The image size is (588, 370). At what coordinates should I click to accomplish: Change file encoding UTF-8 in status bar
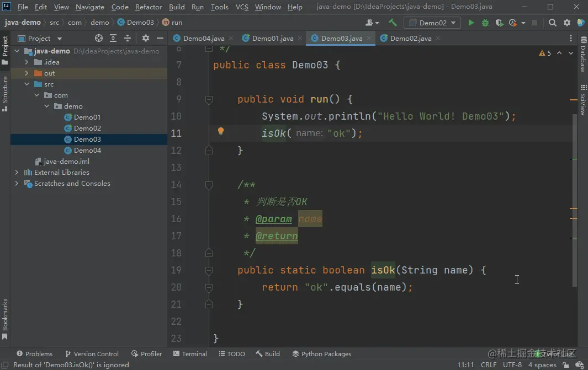[512, 364]
